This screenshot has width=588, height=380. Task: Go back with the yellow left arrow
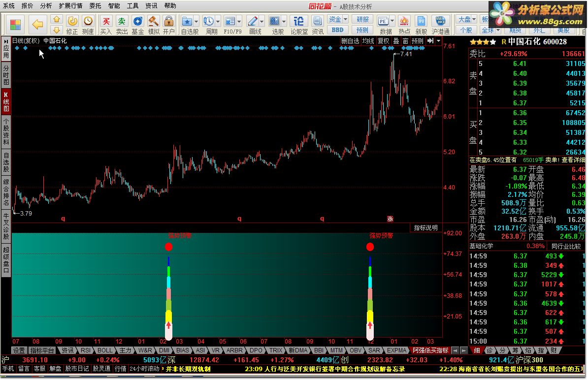coord(37,25)
